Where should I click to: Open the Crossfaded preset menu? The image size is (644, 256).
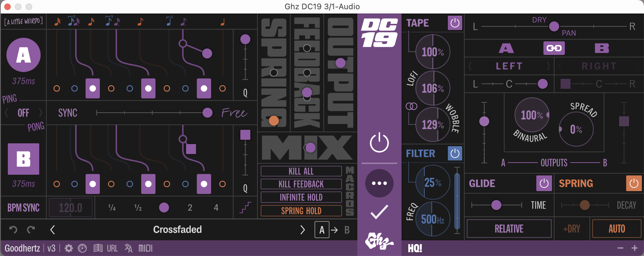178,230
